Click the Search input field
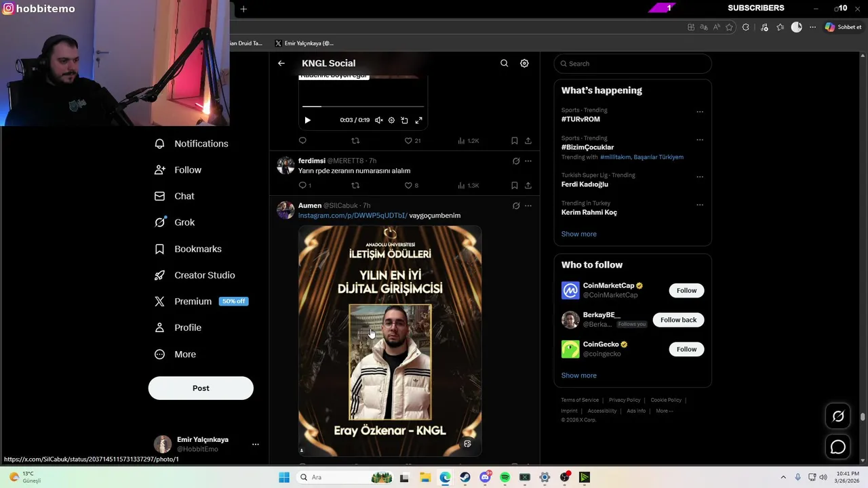Screen dimensions: 868x488 633,64
